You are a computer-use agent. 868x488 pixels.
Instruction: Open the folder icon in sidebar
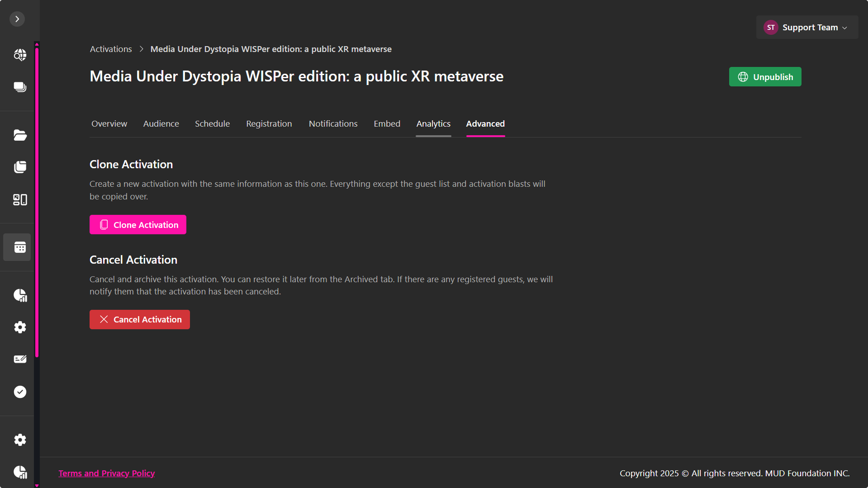[20, 135]
